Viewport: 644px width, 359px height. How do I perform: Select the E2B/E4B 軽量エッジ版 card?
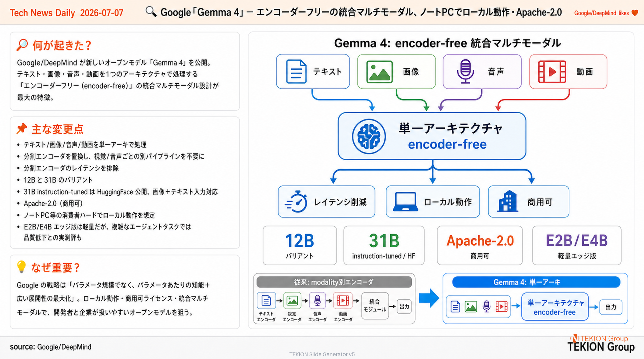pyautogui.click(x=577, y=245)
